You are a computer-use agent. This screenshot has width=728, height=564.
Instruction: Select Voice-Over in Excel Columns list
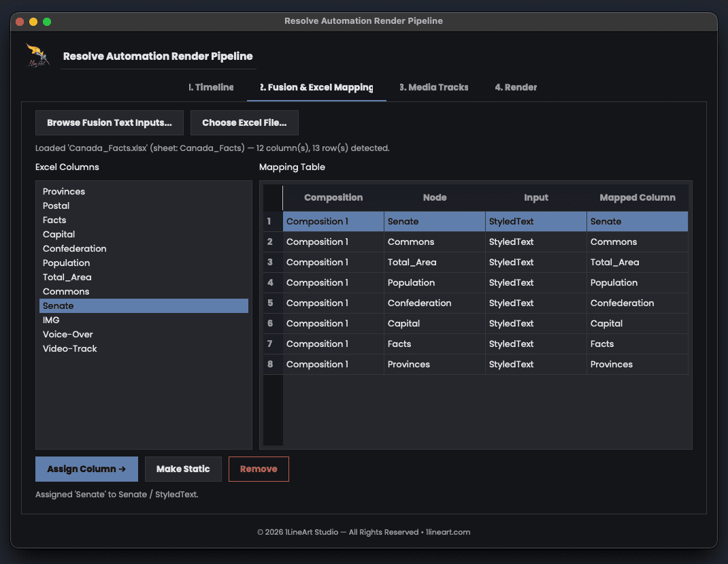144,334
